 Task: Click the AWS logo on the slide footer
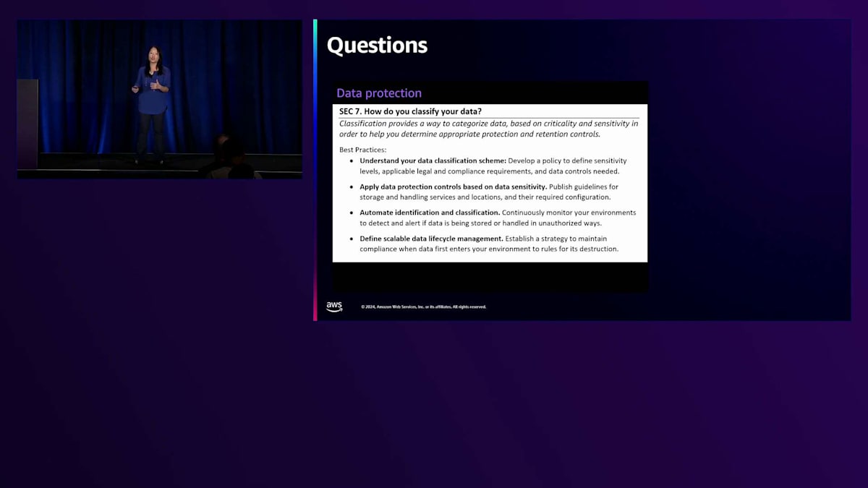coord(334,307)
